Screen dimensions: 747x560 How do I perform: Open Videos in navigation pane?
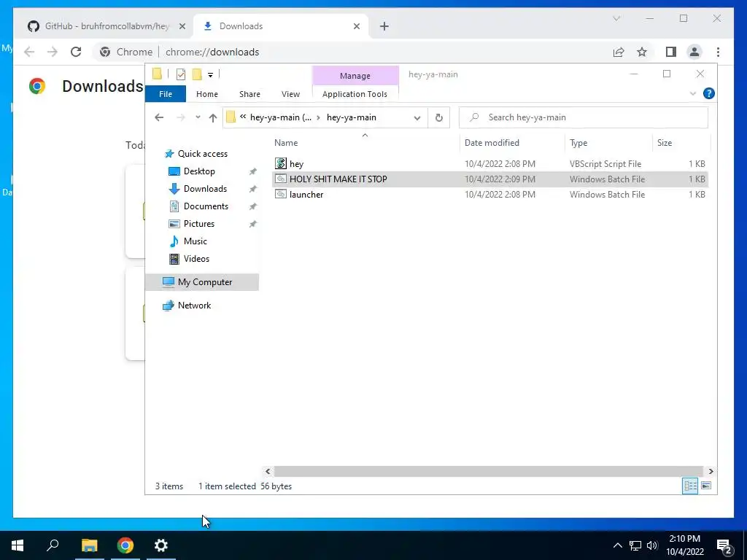tap(196, 259)
